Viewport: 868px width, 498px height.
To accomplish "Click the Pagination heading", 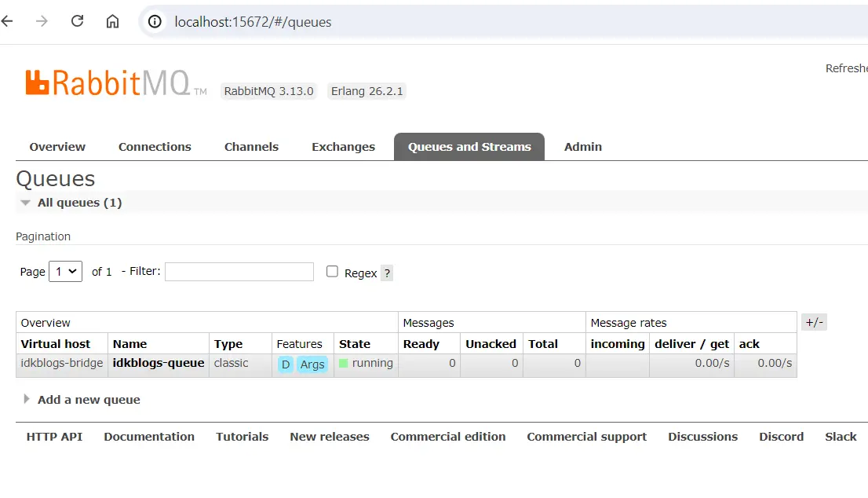I will [x=43, y=236].
